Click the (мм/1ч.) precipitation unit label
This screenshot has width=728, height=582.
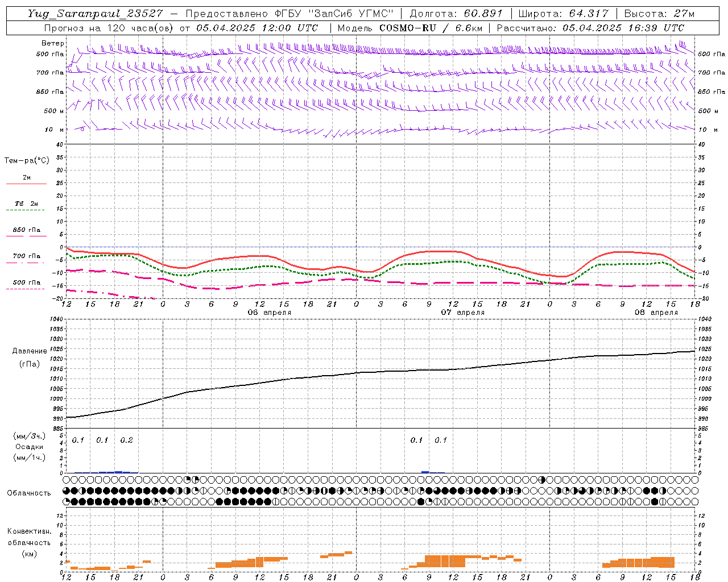(30, 457)
